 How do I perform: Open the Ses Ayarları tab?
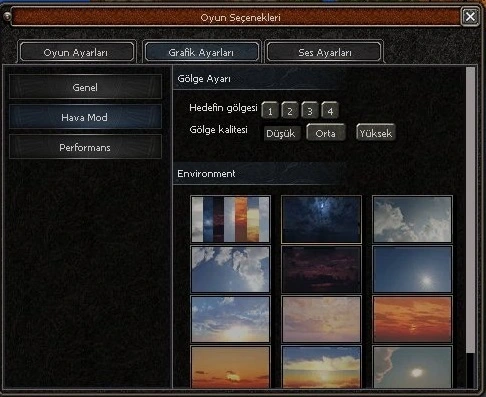(x=324, y=52)
